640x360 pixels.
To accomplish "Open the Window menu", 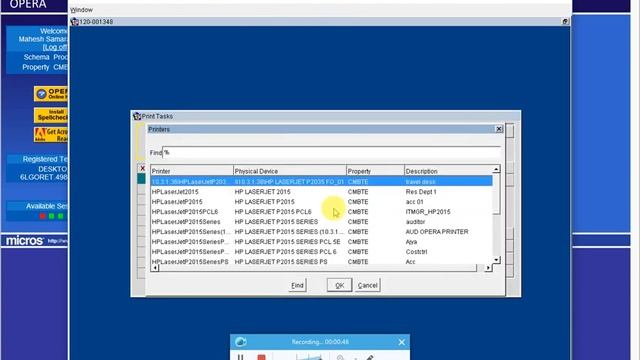I will pos(81,10).
